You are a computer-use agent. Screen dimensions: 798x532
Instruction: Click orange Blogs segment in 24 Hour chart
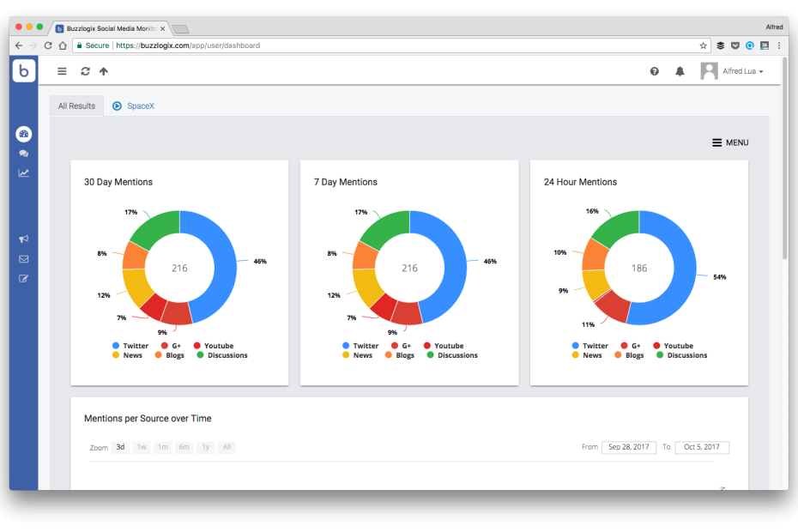(594, 255)
